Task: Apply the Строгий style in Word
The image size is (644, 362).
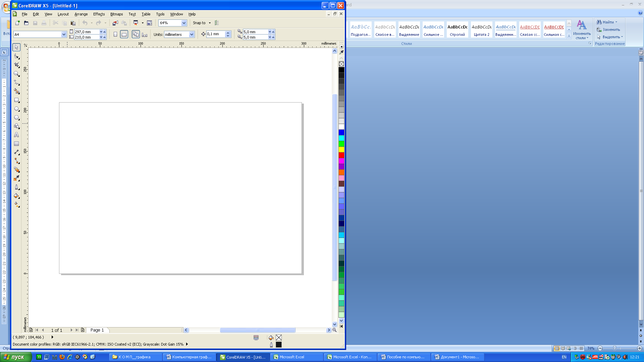Action: [x=457, y=30]
